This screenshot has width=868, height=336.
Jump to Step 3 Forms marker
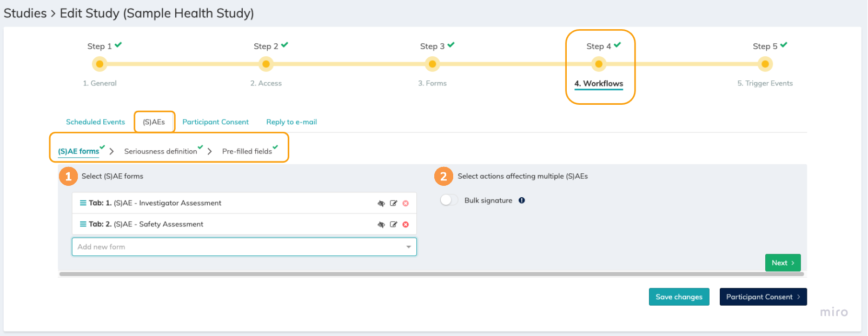(x=432, y=64)
